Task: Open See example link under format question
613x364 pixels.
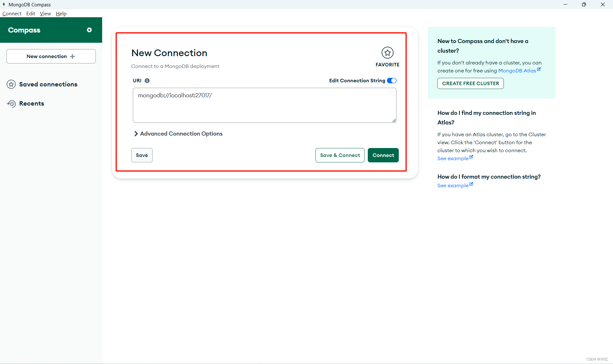Action: (x=455, y=186)
